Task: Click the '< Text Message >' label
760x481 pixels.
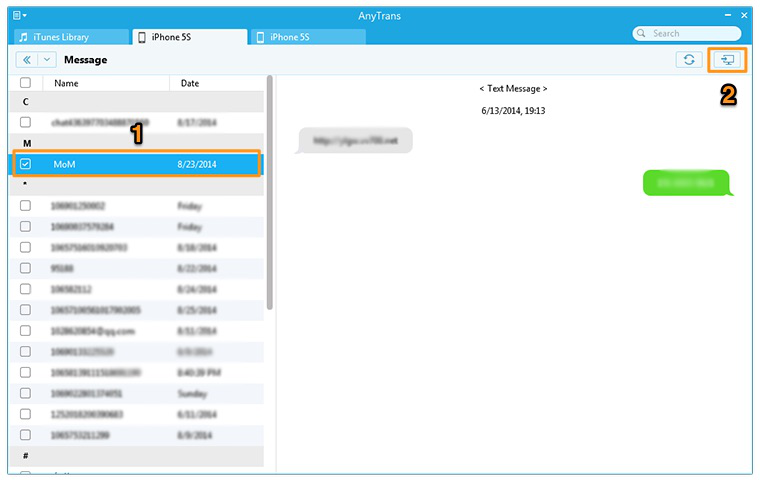Action: click(x=513, y=89)
